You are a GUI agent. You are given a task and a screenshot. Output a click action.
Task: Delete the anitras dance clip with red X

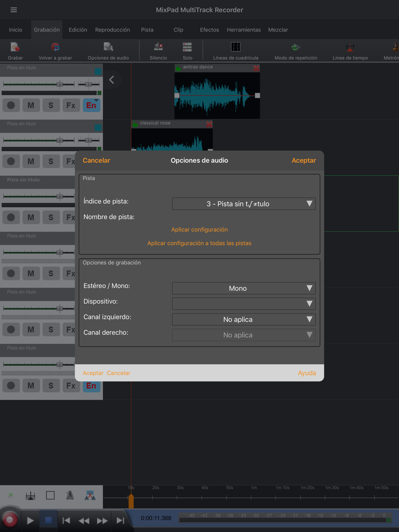coord(256,68)
